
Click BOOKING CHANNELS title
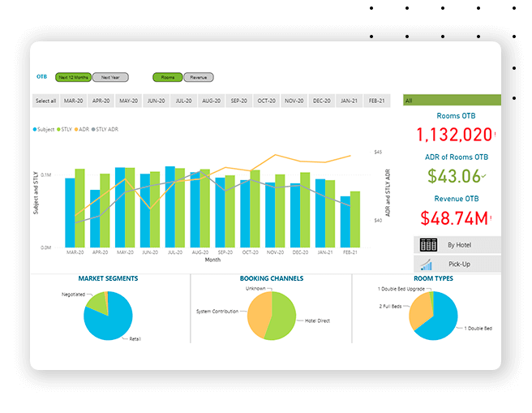(x=272, y=278)
